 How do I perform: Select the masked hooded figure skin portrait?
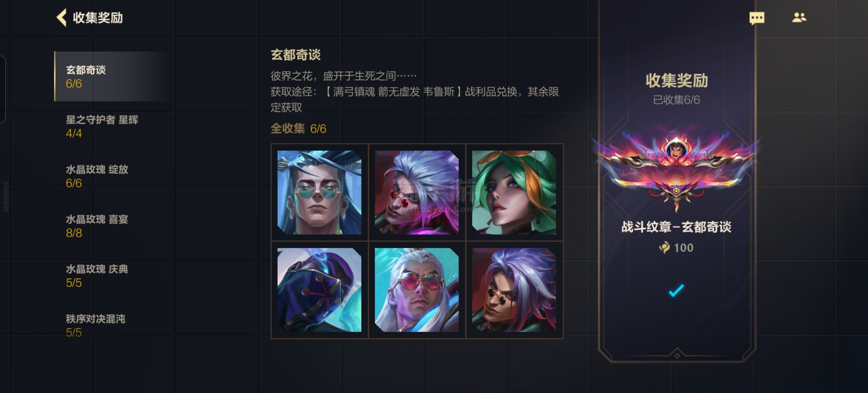point(319,290)
